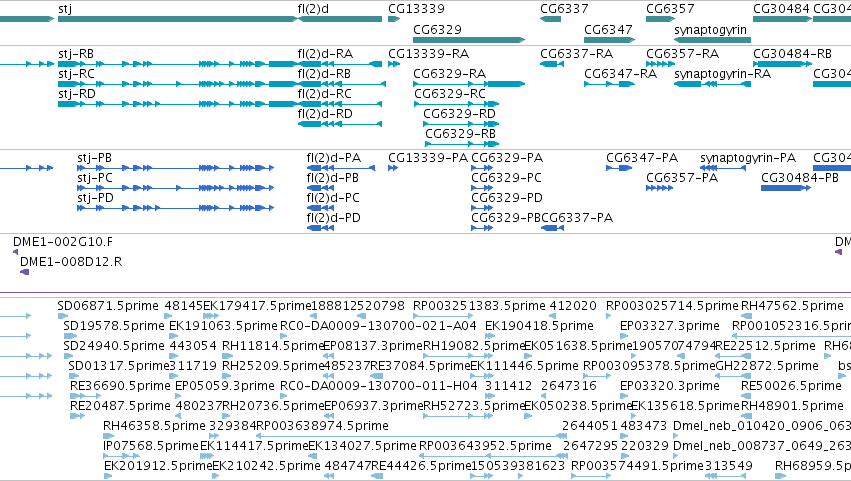Screen dimensions: 851x481
Task: Click EST SD01317.5prime label
Action: coord(119,366)
